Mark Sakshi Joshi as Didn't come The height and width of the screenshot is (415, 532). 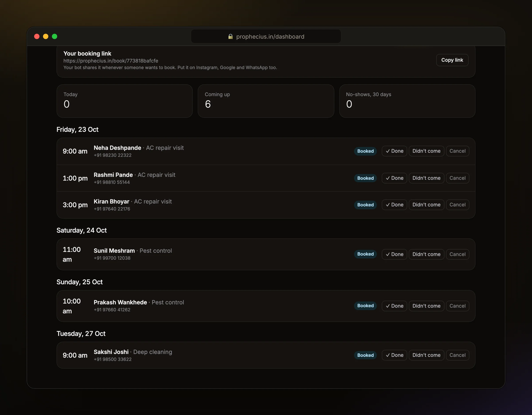pos(426,355)
